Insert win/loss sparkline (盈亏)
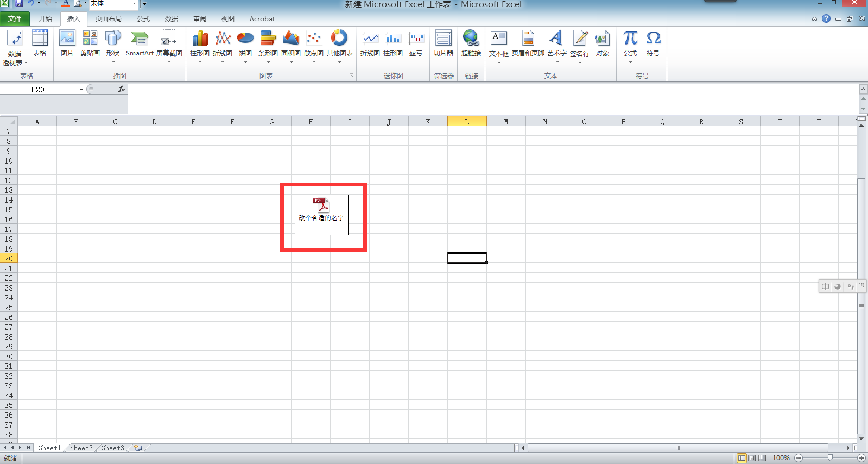This screenshot has height=464, width=868. point(416,43)
